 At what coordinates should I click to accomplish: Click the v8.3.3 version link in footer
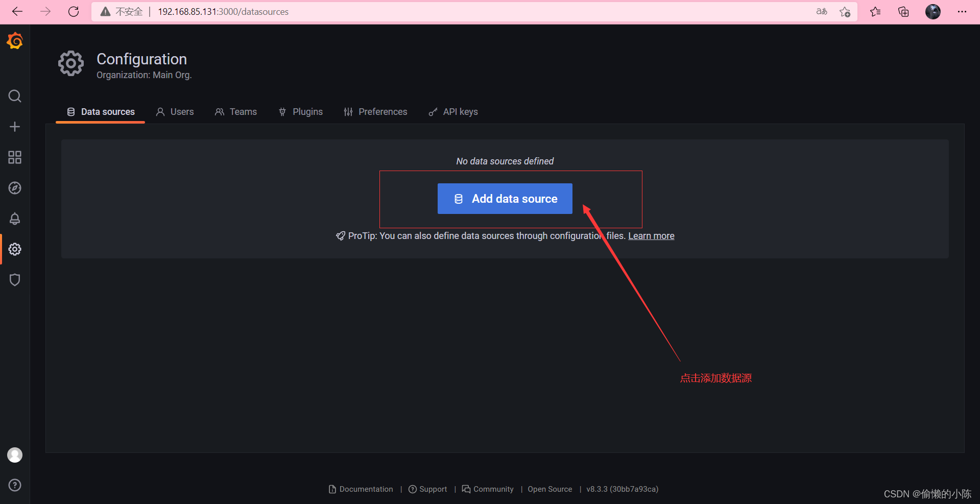coord(622,489)
